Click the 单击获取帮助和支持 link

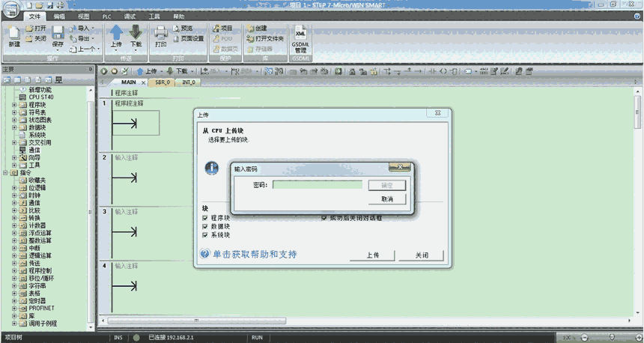click(x=255, y=255)
